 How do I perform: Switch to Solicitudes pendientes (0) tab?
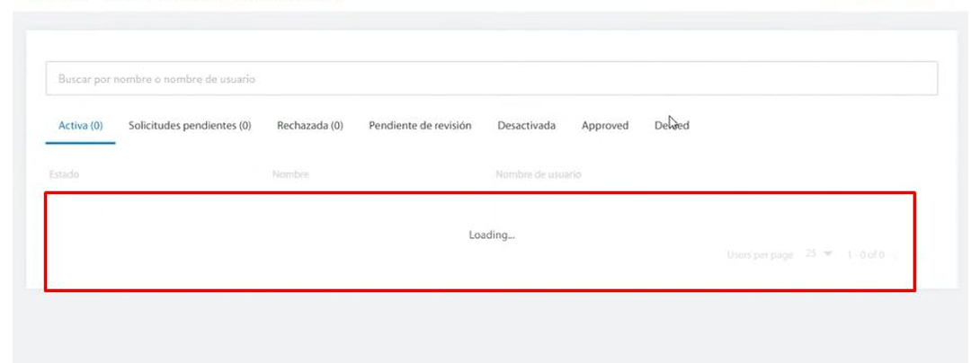[x=189, y=126]
